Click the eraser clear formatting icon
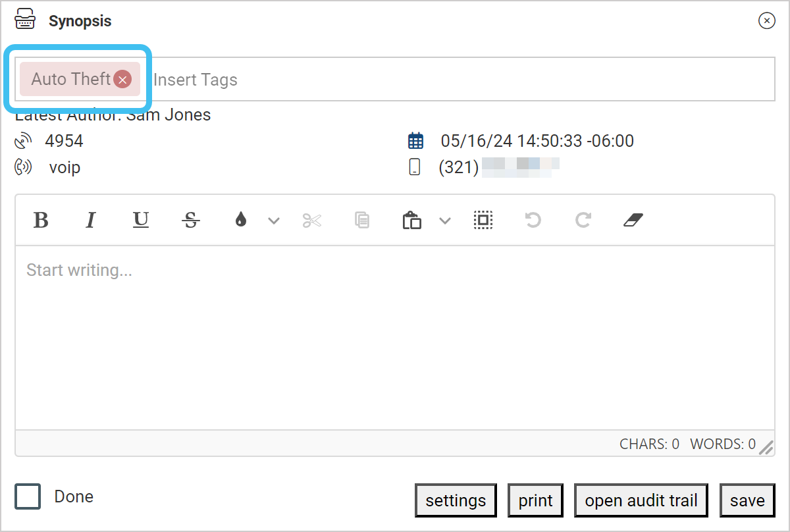The width and height of the screenshot is (790, 532). click(x=632, y=220)
